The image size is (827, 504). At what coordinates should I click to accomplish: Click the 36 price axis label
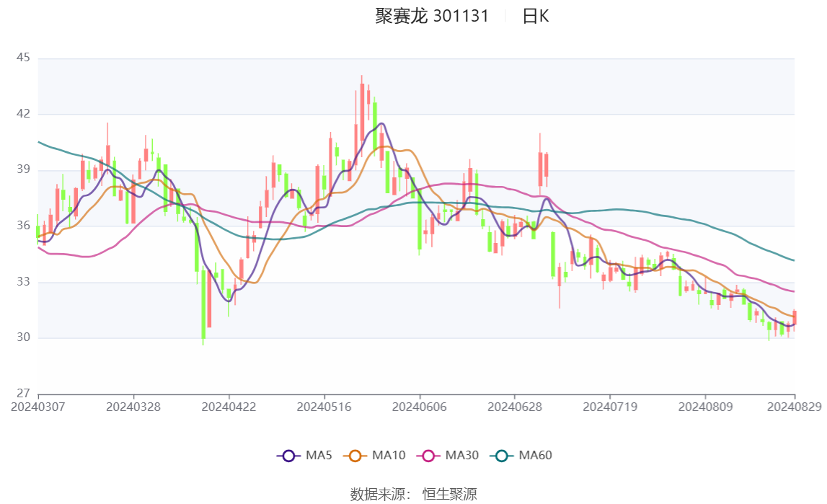click(23, 225)
